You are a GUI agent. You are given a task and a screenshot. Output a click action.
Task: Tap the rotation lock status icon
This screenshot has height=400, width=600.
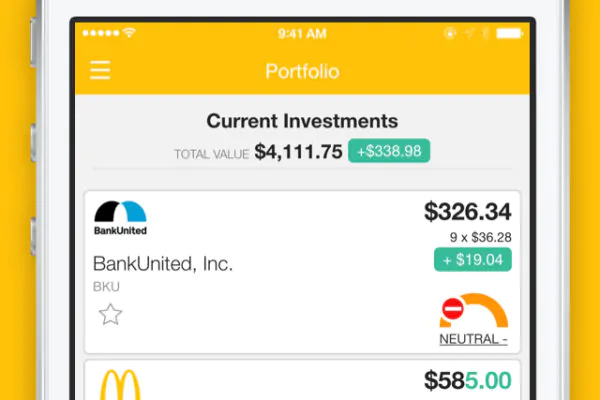pos(450,34)
